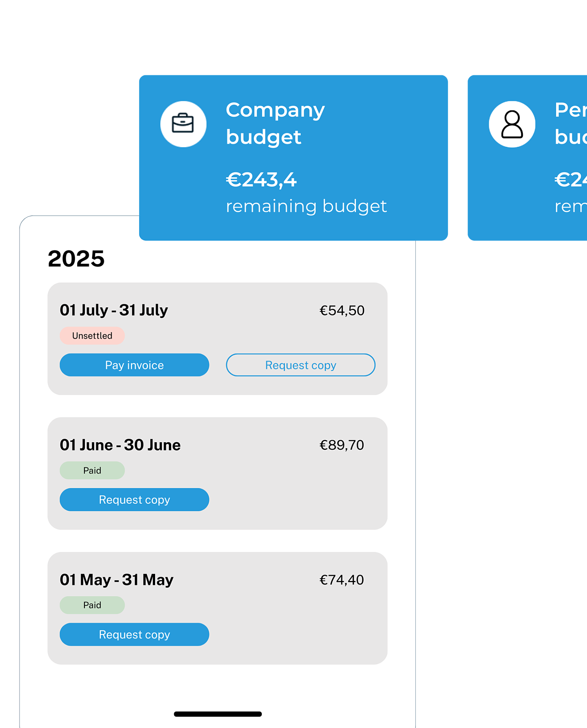587x728 pixels.
Task: Click the Paid badge on the June invoice
Action: pos(92,470)
